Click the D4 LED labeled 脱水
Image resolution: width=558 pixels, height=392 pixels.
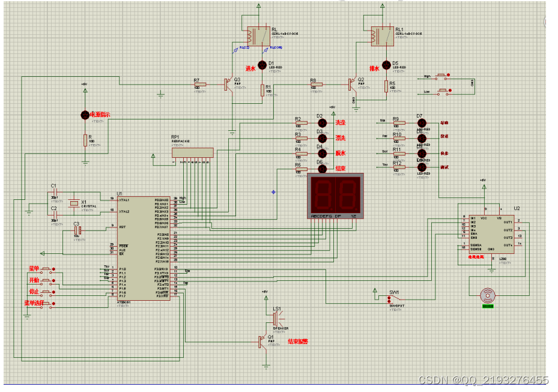point(322,154)
